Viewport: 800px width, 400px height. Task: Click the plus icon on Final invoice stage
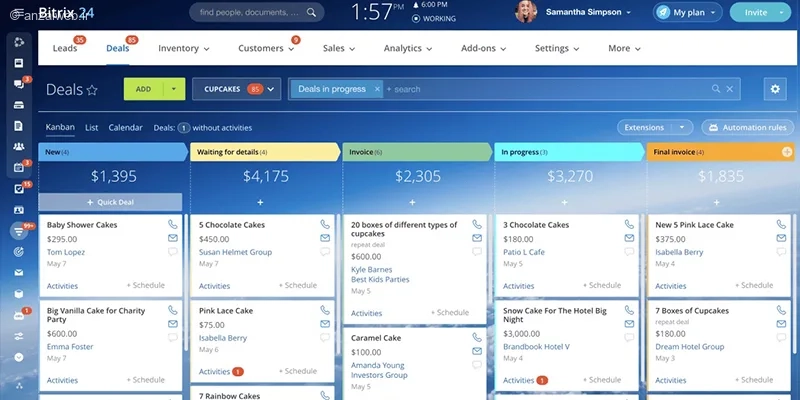pos(787,152)
